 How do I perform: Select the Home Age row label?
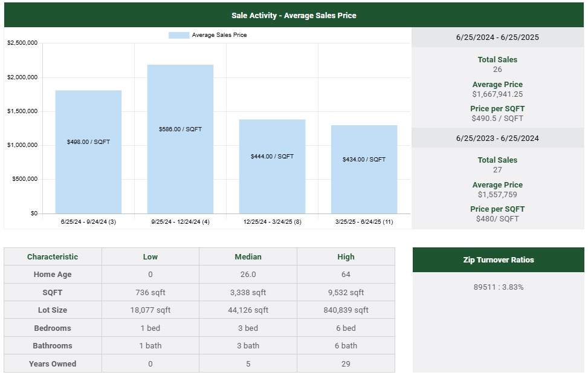53,275
